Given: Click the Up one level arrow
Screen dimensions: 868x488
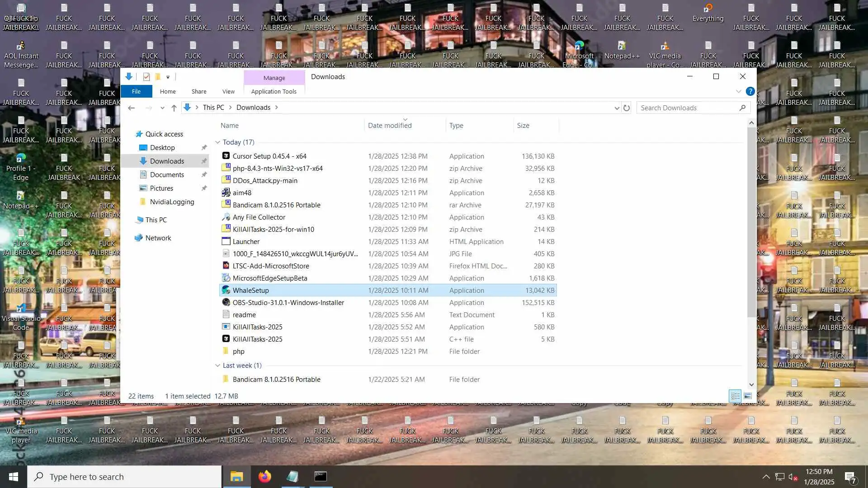Looking at the screenshot, I should [174, 108].
